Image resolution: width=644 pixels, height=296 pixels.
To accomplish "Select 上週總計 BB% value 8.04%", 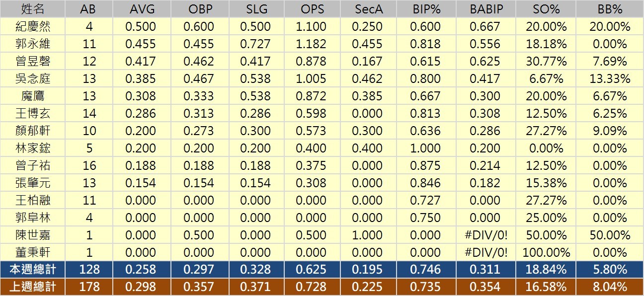I will coord(610,287).
